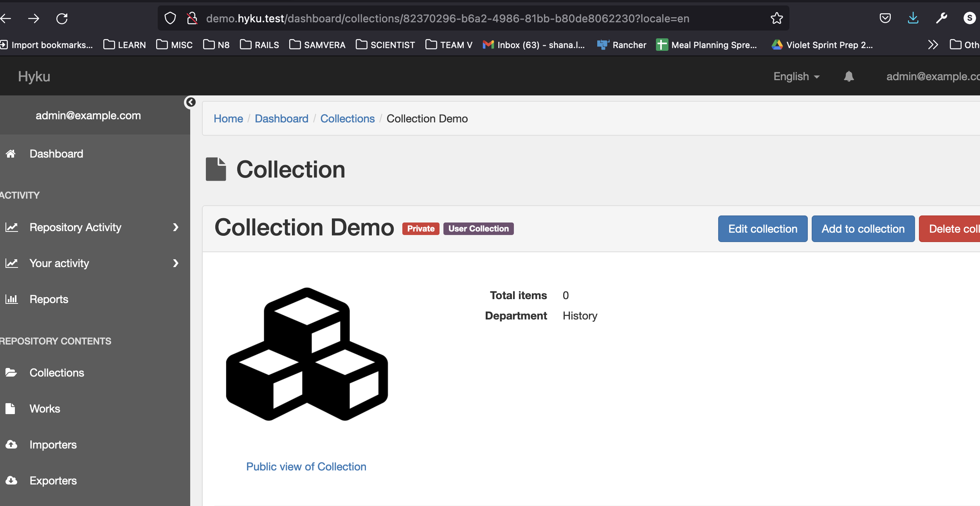Go back to the previous page
Viewport: 980px width, 506px height.
[5, 18]
